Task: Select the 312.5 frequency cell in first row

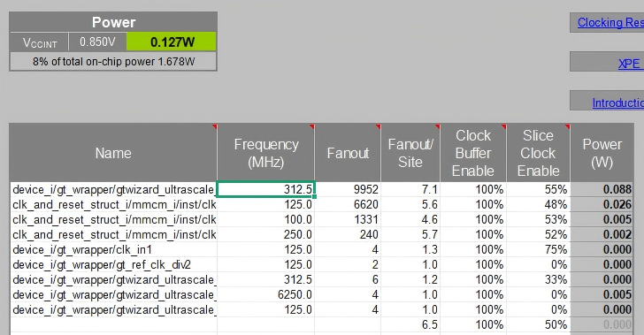Action: tap(265, 189)
